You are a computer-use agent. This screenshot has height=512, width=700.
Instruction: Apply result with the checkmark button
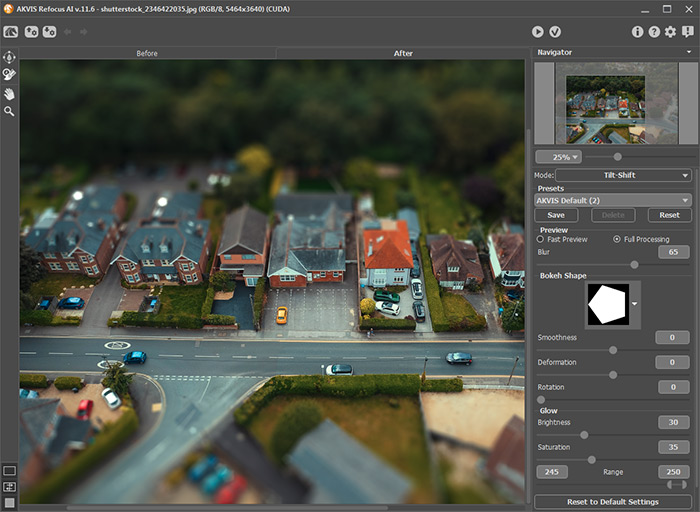tap(555, 32)
